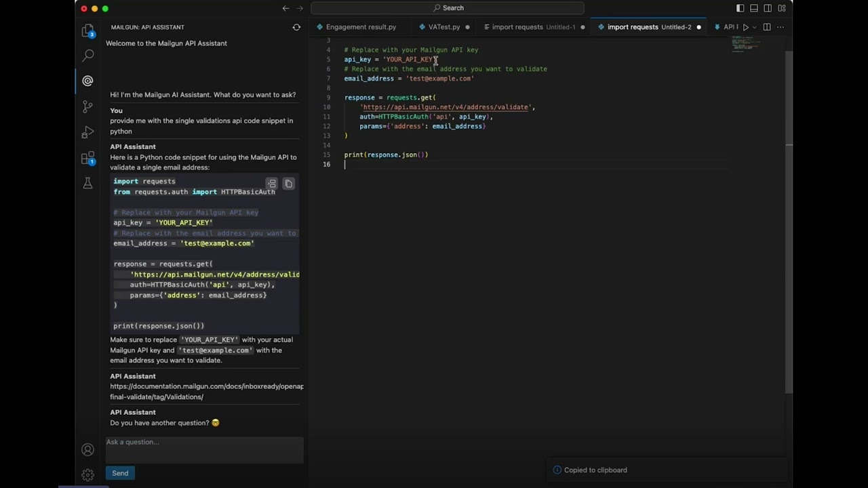This screenshot has height=488, width=868.
Task: Click the 'Copied to clipboard' notification
Action: (x=668, y=470)
